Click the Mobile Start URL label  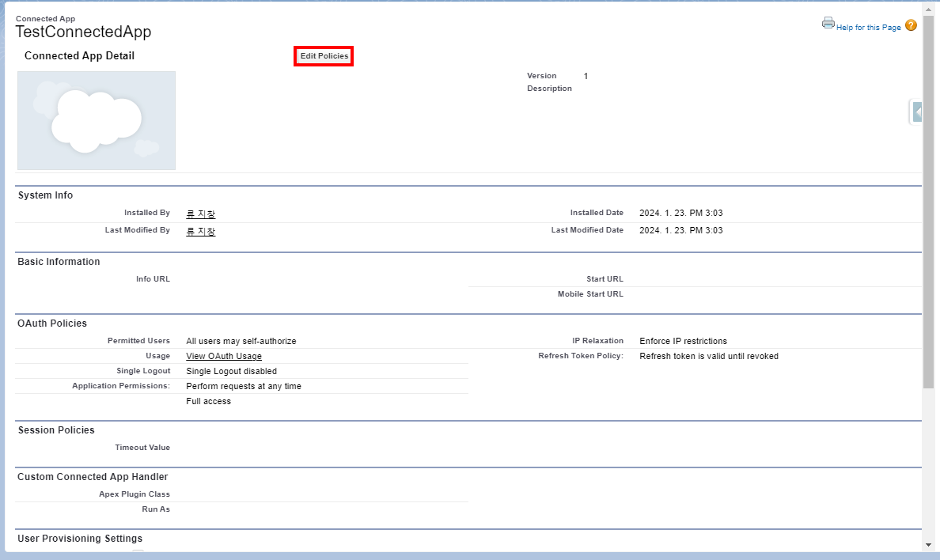[590, 293]
